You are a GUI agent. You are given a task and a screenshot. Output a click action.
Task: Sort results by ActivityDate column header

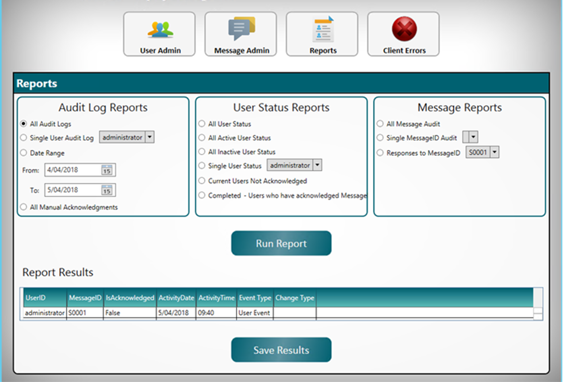click(176, 298)
